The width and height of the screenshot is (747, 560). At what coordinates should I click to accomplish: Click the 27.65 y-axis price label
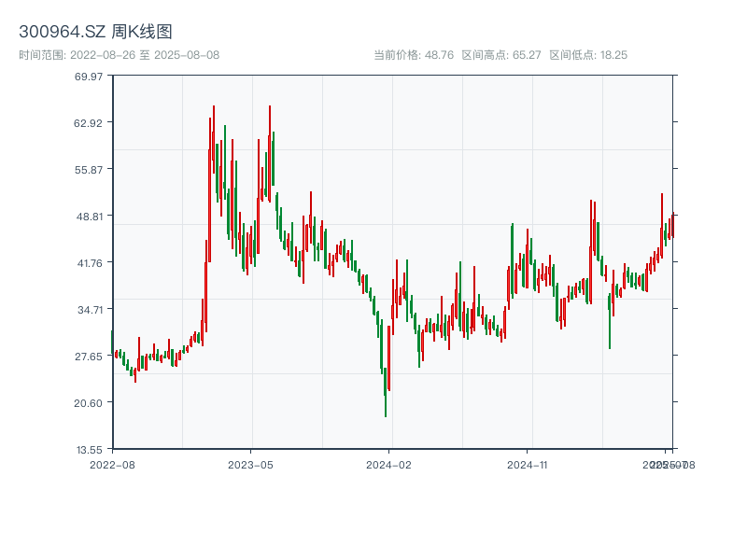click(x=89, y=357)
